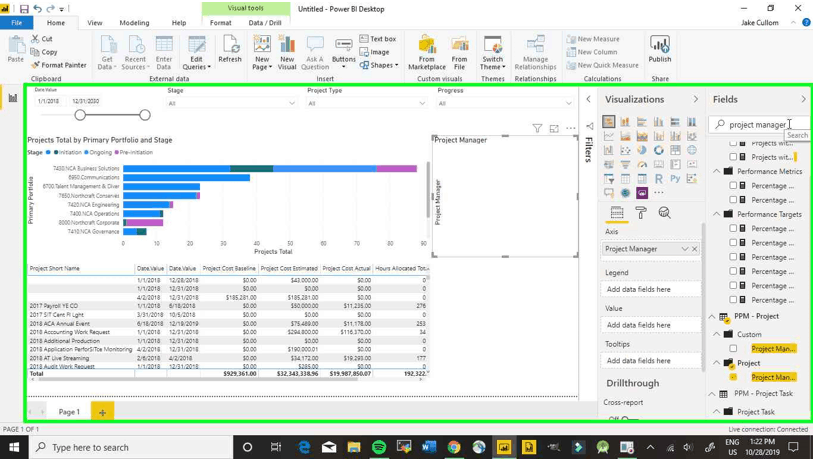Open more visuals ellipsis in Visualizations
The image size is (814, 460).
[x=658, y=193]
